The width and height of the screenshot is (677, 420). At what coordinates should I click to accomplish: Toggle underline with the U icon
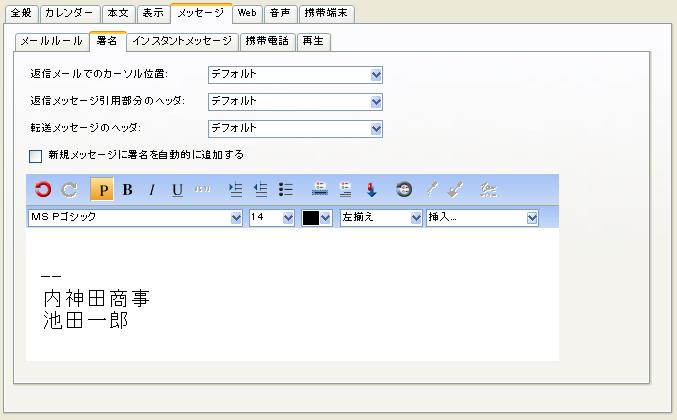coord(177,189)
